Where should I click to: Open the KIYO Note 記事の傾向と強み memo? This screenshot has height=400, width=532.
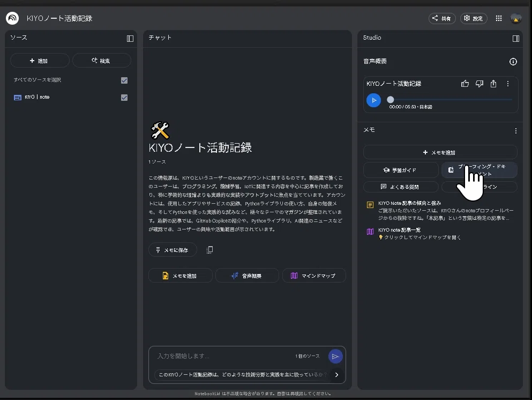coord(440,211)
